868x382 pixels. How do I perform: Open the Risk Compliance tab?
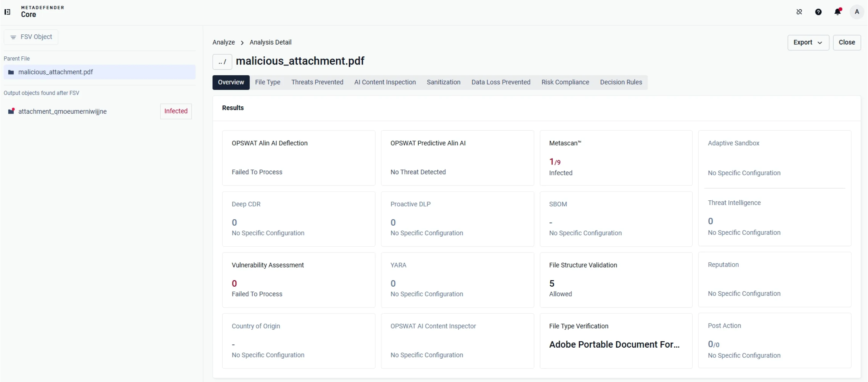[x=565, y=82]
